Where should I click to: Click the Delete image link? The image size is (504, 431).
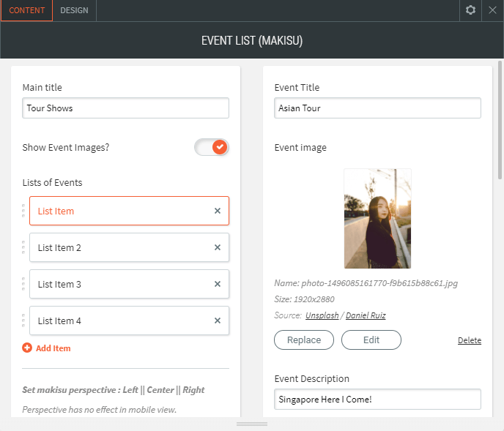click(x=470, y=340)
